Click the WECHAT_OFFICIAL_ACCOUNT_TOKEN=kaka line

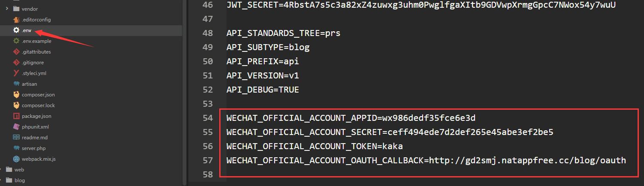pos(314,146)
